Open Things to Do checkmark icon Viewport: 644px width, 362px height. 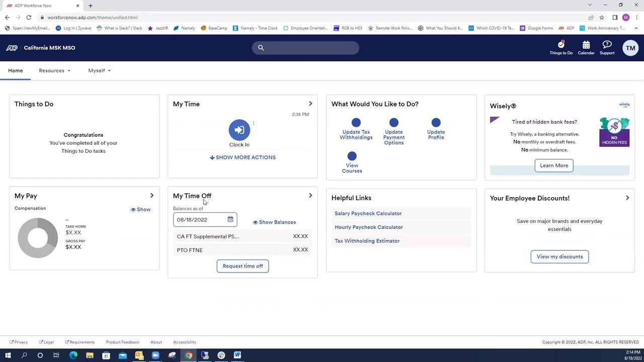coord(561,45)
